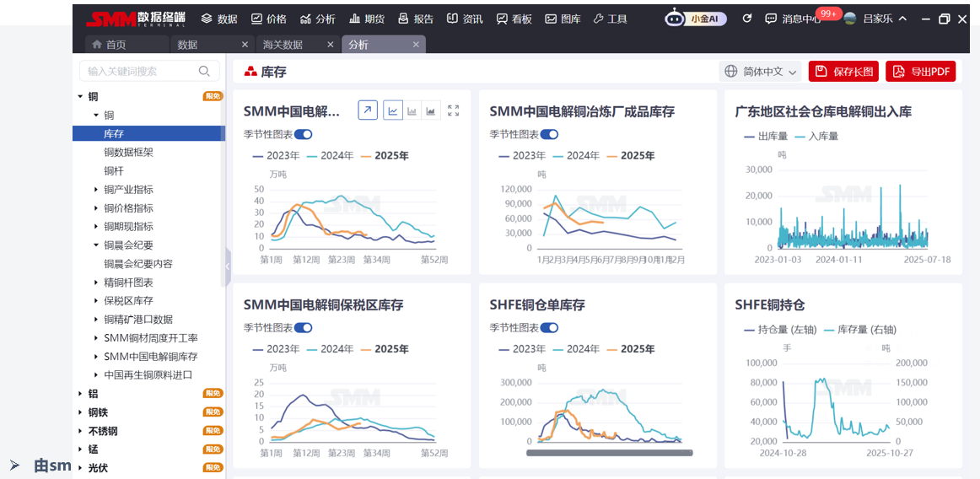Switch to the 海关数据 tab
980x479 pixels.
283,45
